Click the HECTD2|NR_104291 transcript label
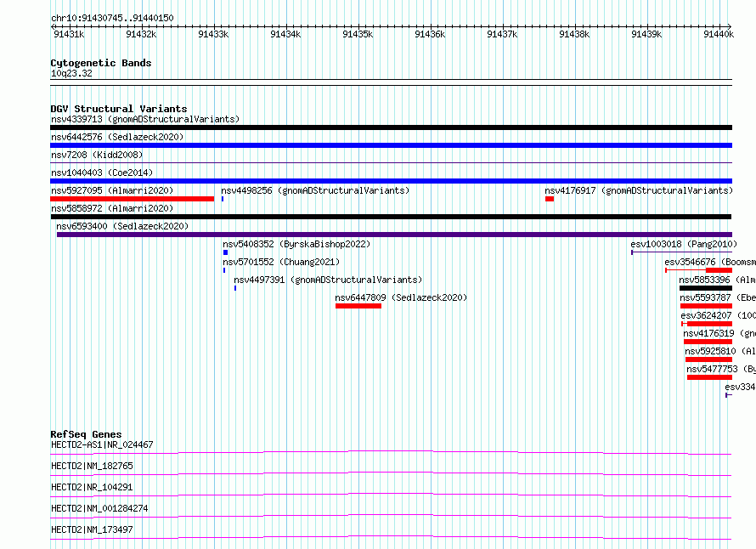Viewport: 756px width, 549px height. [92, 487]
